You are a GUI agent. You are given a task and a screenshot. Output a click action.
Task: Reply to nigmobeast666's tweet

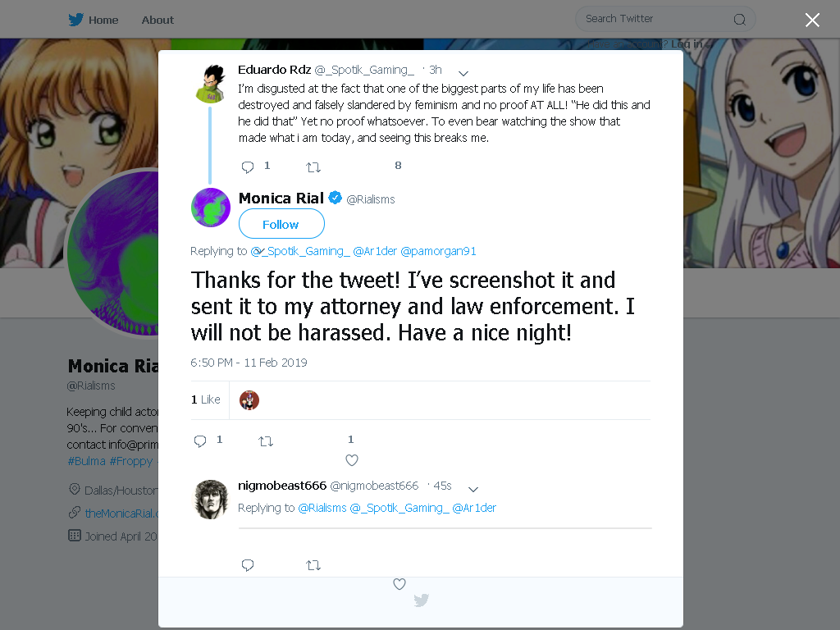(x=248, y=565)
